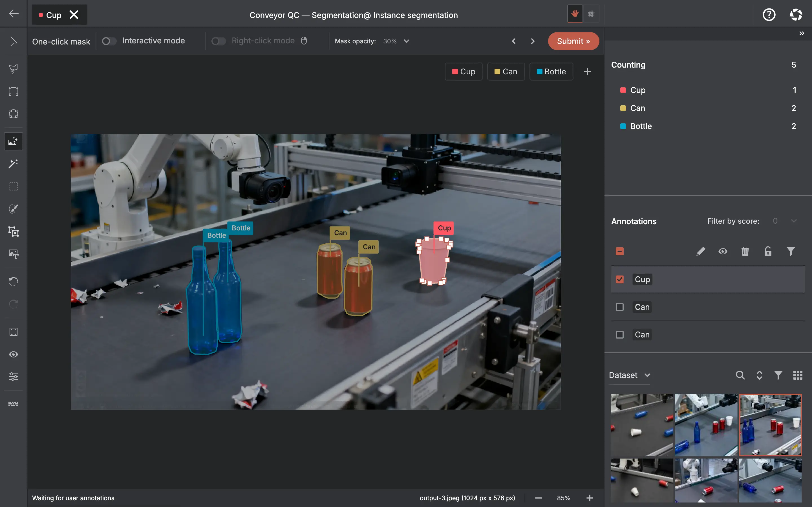Select the bounding box tool
This screenshot has width=812, height=507.
coord(14,91)
